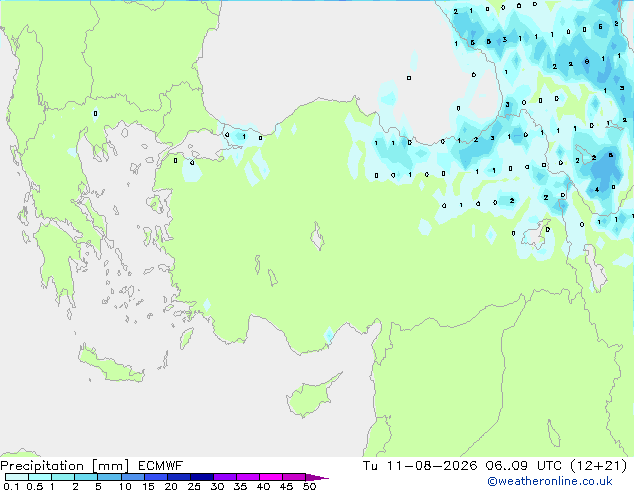Click the over-50 arrow tip of legend
Viewport: 634px width, 490px height.
317,477
